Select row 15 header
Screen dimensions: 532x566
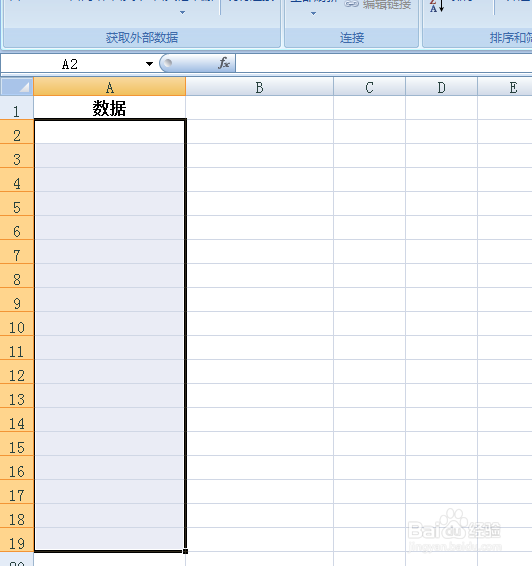coord(17,444)
